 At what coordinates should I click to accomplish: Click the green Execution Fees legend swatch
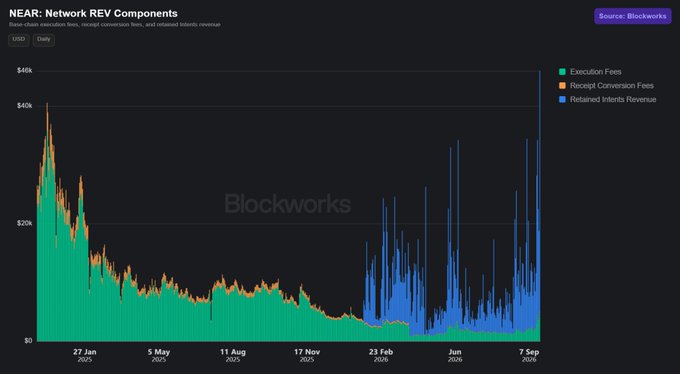click(x=562, y=72)
